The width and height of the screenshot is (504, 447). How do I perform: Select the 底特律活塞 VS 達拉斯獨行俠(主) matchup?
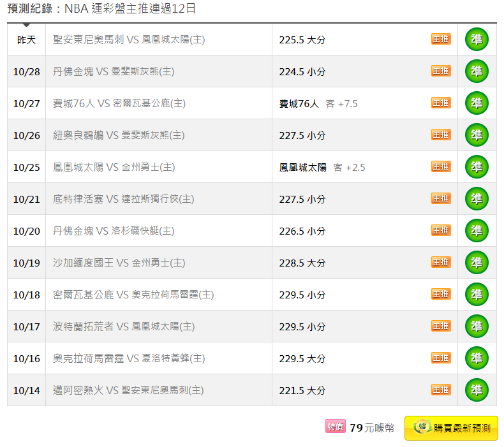click(123, 199)
